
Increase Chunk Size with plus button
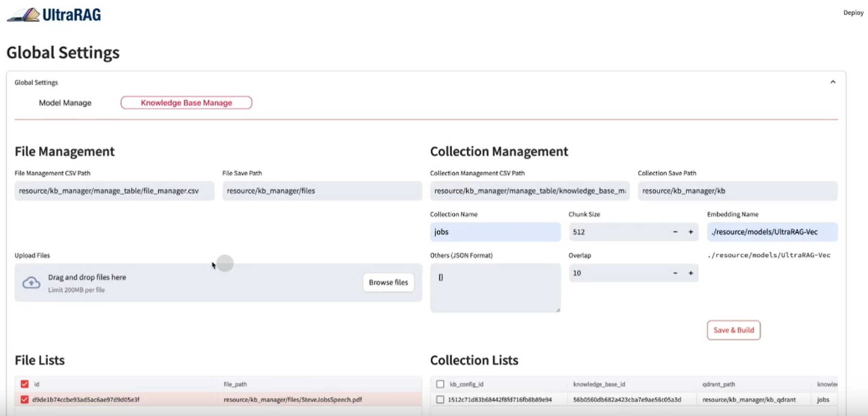click(691, 232)
